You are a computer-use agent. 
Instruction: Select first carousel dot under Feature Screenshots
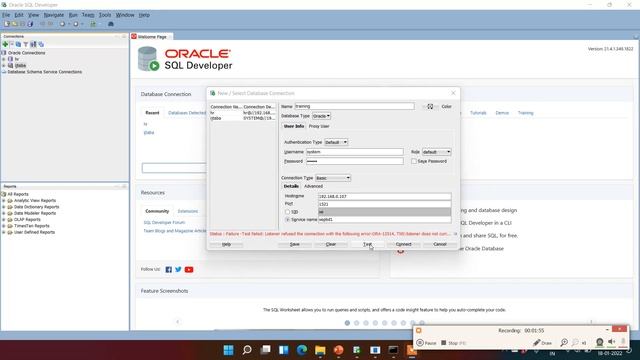point(347,323)
